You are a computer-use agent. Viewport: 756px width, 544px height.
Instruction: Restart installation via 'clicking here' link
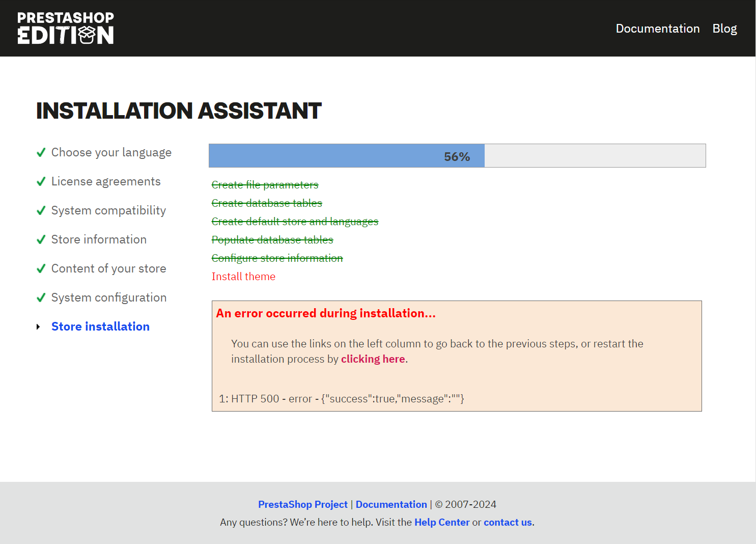click(x=373, y=359)
